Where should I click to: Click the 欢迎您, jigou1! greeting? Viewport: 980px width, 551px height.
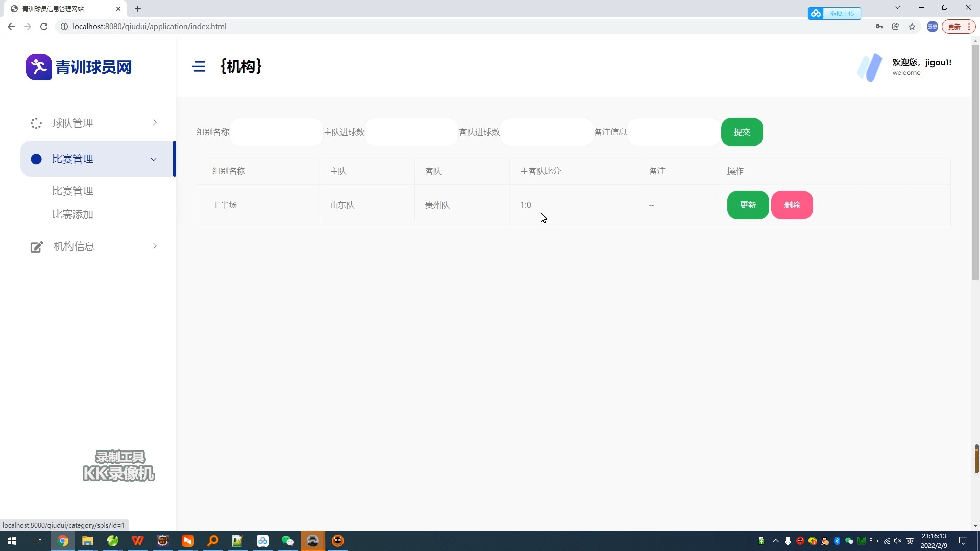[x=922, y=62]
